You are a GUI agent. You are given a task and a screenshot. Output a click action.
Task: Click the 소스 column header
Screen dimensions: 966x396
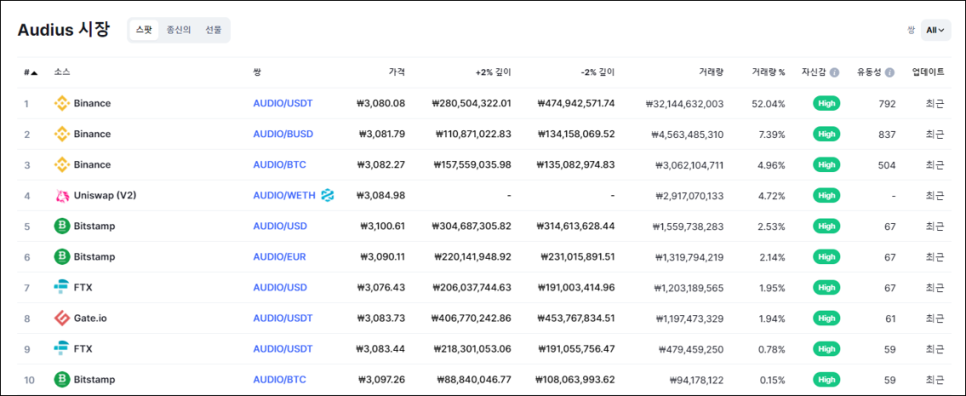62,72
